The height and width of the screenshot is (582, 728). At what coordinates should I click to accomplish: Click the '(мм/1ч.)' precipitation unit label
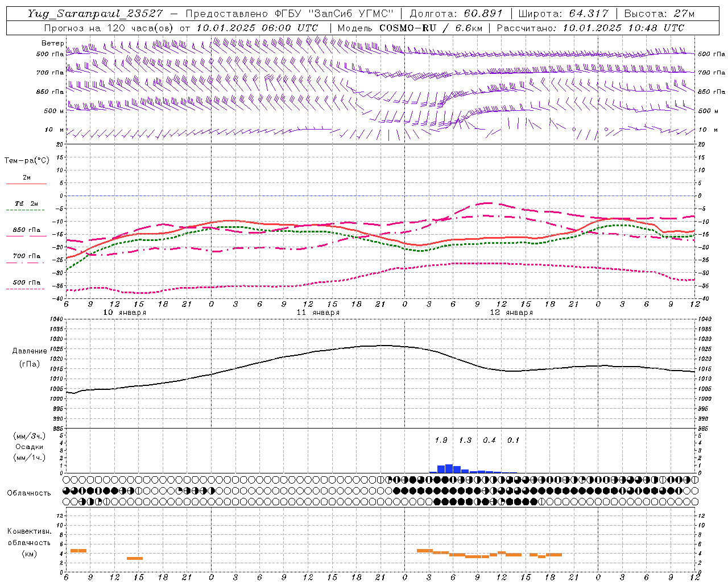pos(30,458)
